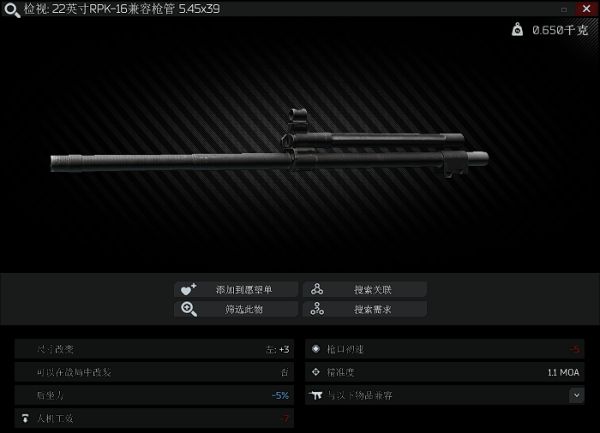
Task: Open 搜索关联 linked search
Action: pyautogui.click(x=365, y=290)
